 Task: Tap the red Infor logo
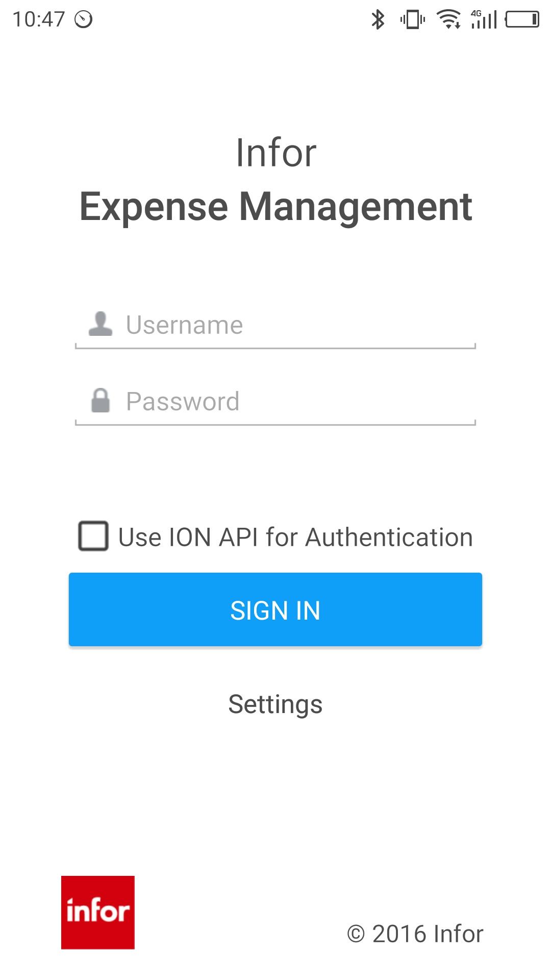(x=98, y=913)
